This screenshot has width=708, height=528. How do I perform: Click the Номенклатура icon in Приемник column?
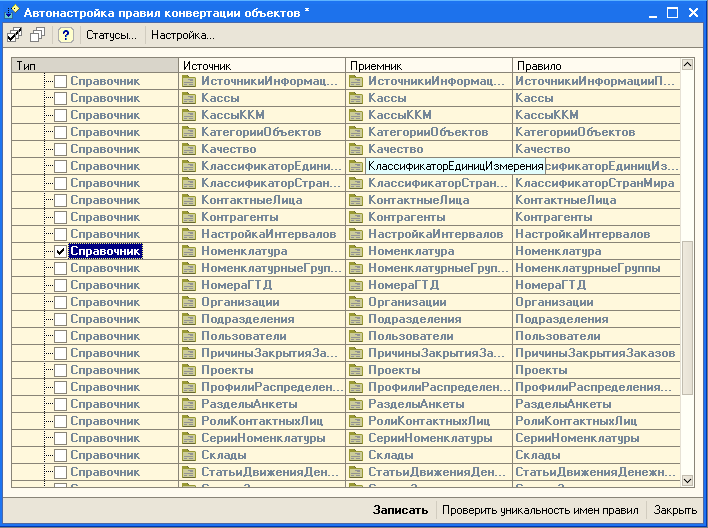355,251
